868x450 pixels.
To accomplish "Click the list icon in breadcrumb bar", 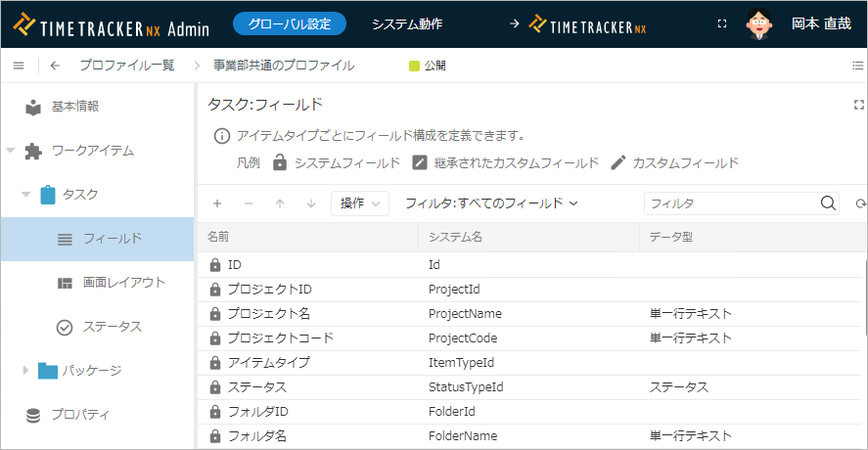I will 858,66.
